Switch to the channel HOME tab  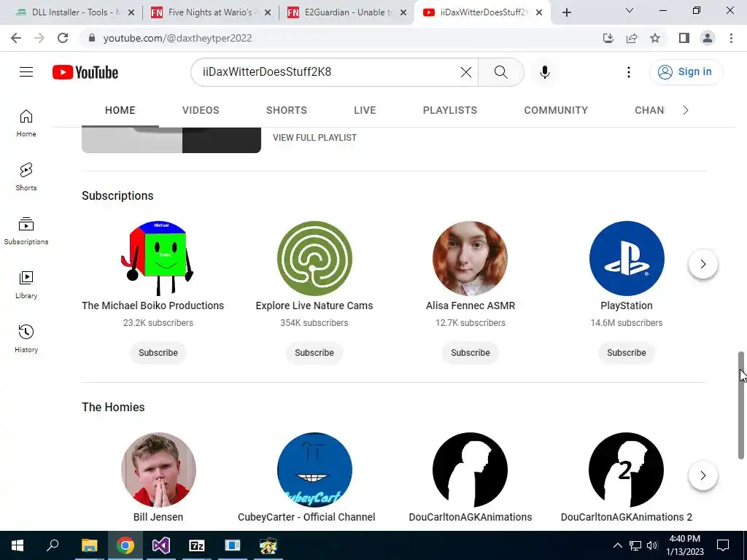pos(120,111)
